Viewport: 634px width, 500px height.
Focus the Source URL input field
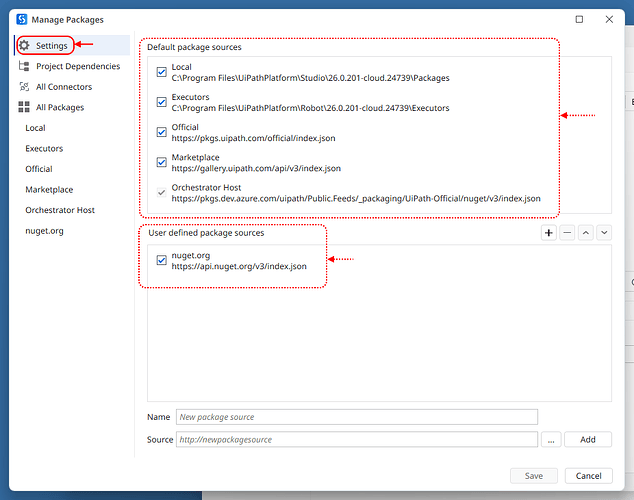(357, 439)
